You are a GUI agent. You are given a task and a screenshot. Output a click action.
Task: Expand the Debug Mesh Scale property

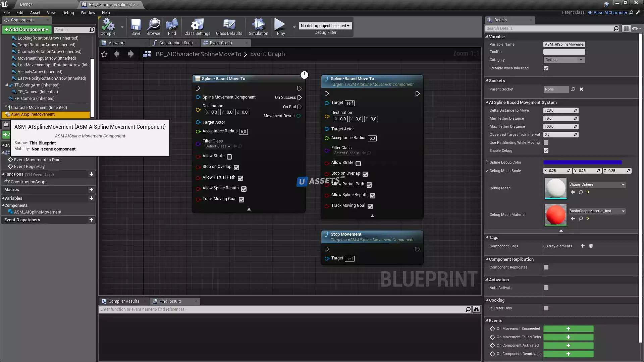487,171
